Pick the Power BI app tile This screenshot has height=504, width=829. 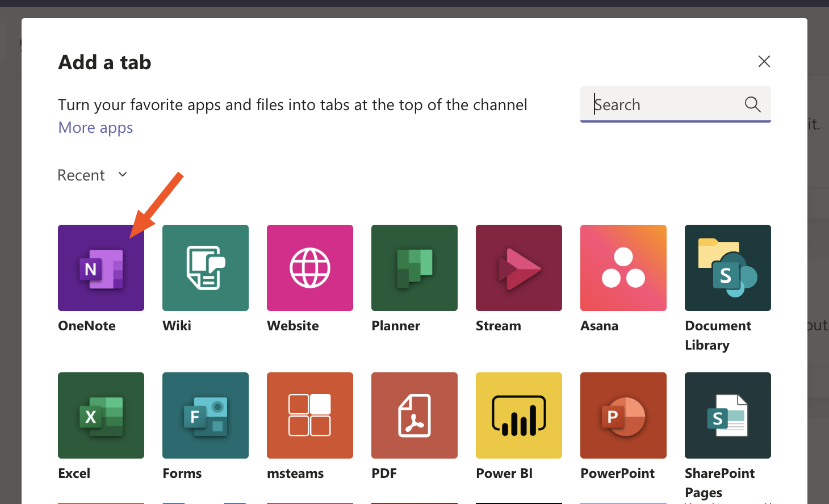click(x=519, y=415)
